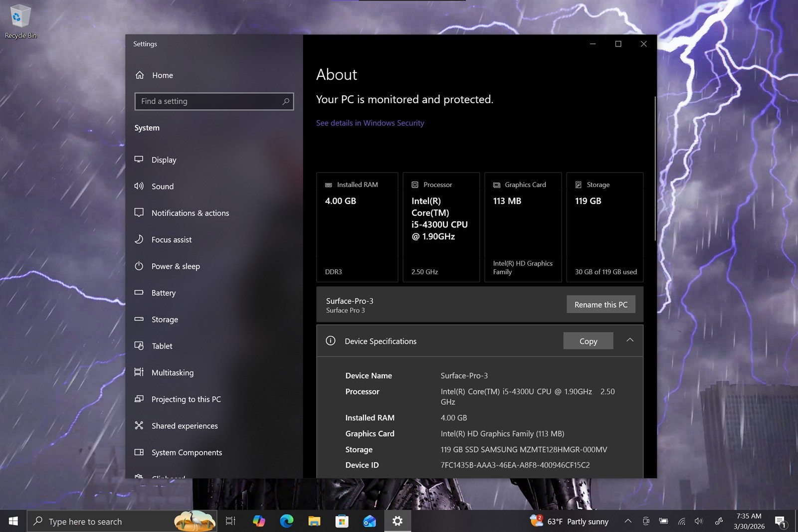Open the notification center icon

[x=781, y=521]
